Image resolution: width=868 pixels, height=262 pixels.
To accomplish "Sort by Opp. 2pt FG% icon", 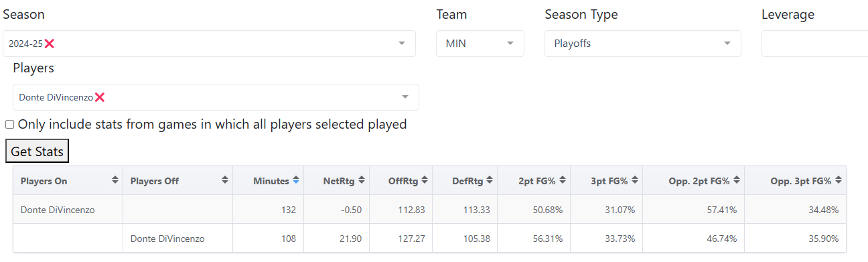I will pyautogui.click(x=737, y=181).
